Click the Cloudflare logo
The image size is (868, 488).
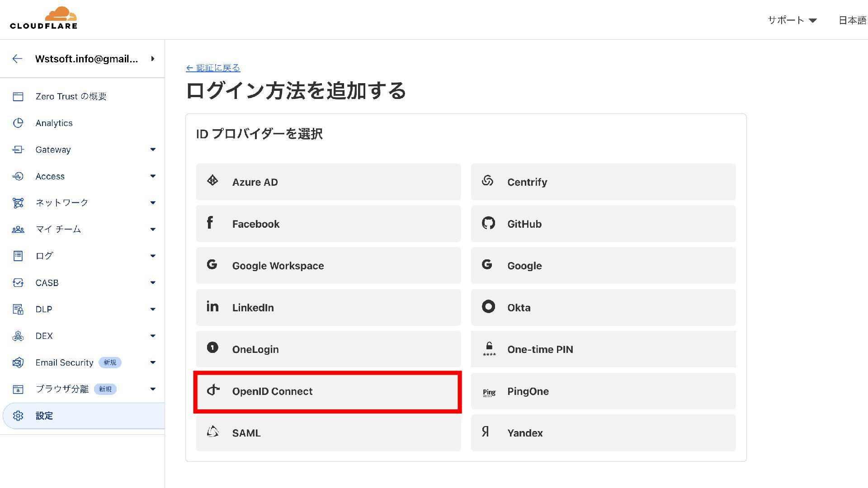44,19
